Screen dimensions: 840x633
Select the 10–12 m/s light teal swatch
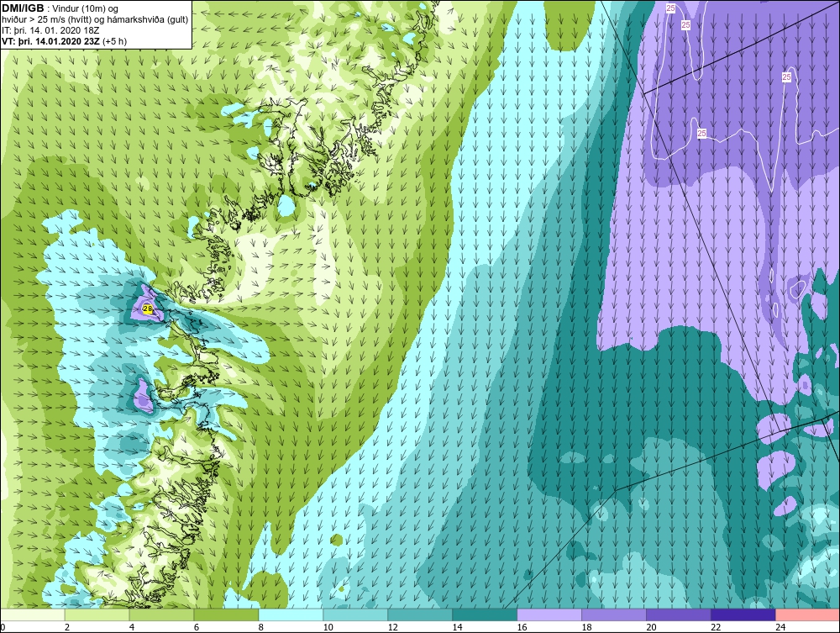(355, 615)
